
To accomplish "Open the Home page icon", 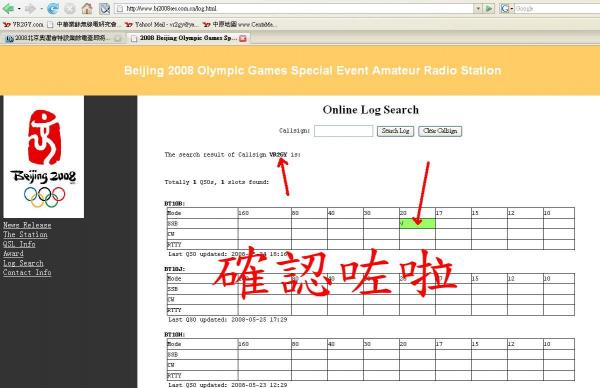I will 87,8.
